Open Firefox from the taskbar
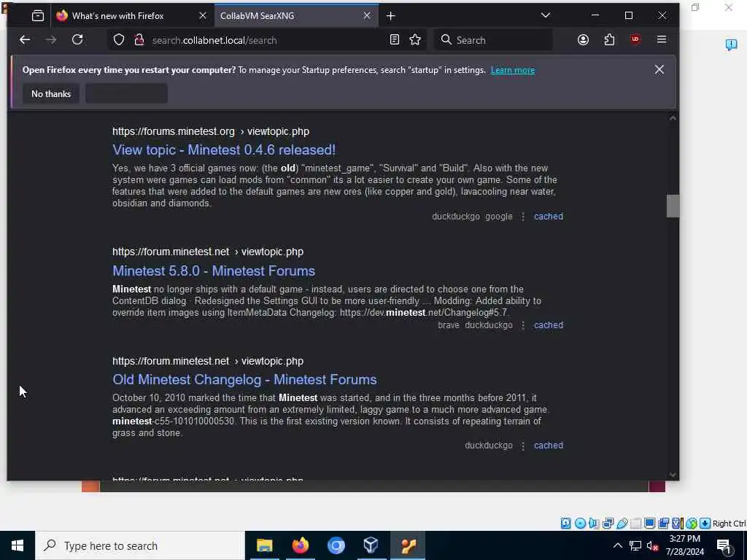The height and width of the screenshot is (560, 747). 300,545
